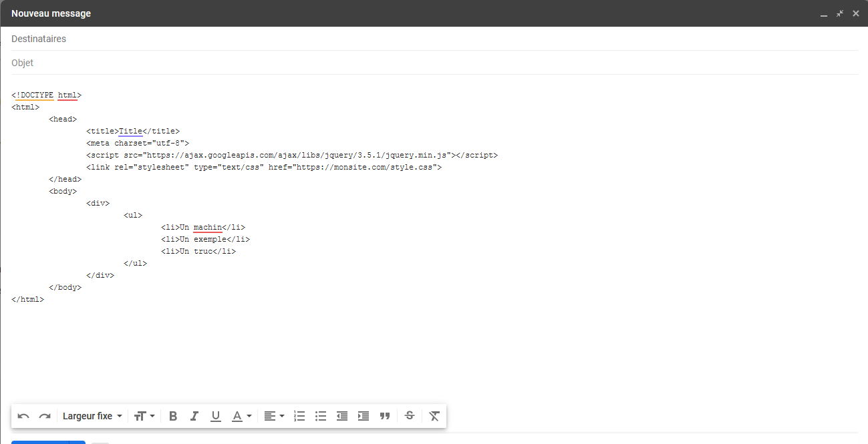Insert a bulleted list

point(321,416)
